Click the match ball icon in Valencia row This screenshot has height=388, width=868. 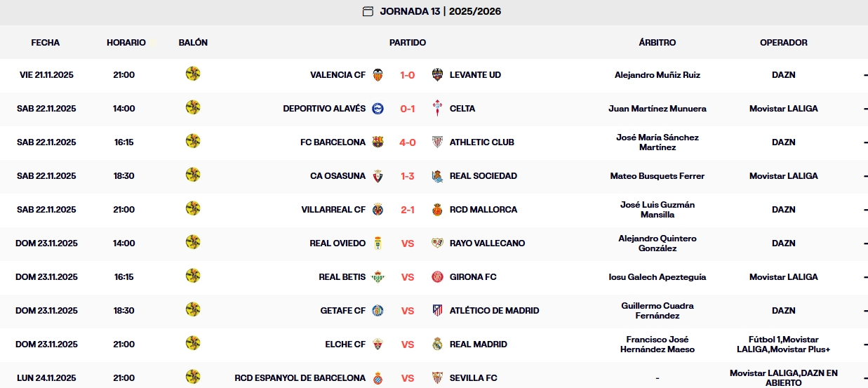(193, 74)
